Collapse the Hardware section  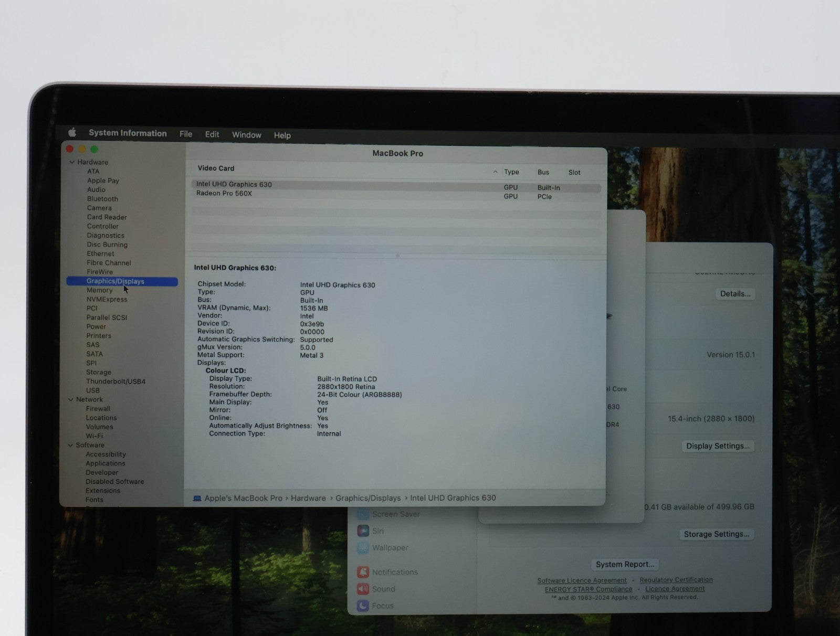[72, 162]
